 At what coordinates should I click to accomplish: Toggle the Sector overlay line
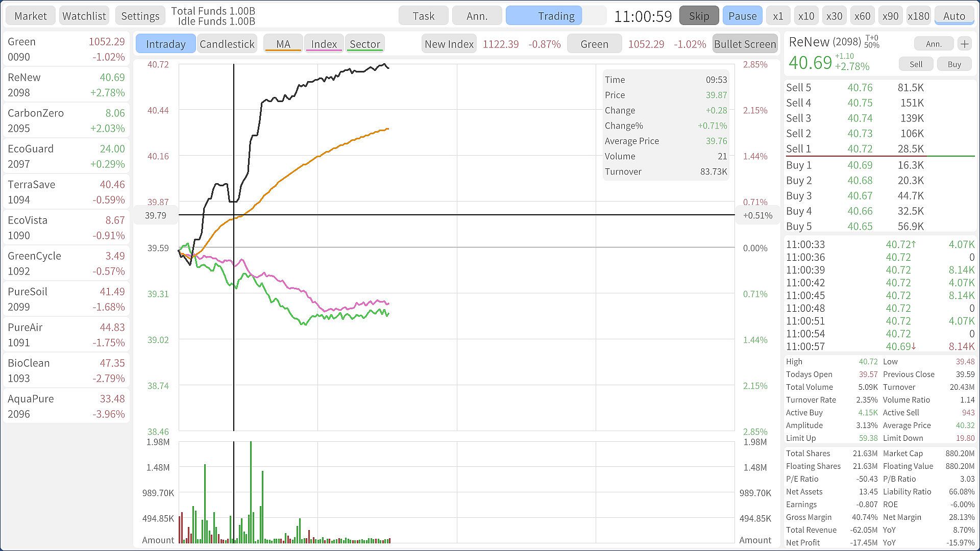(364, 44)
